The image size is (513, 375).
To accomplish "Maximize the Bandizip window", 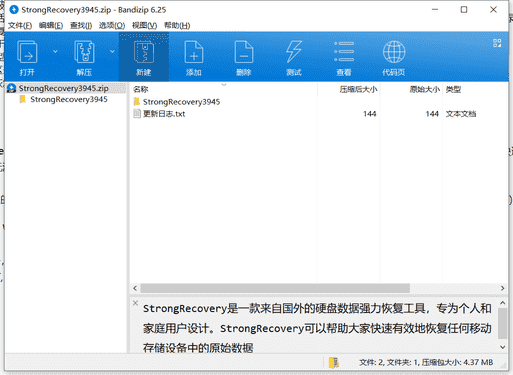I will pos(464,10).
